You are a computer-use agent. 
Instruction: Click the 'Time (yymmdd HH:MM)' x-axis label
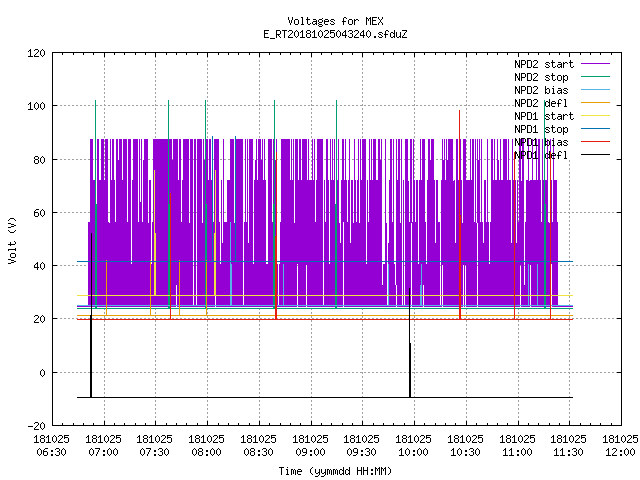click(x=335, y=471)
